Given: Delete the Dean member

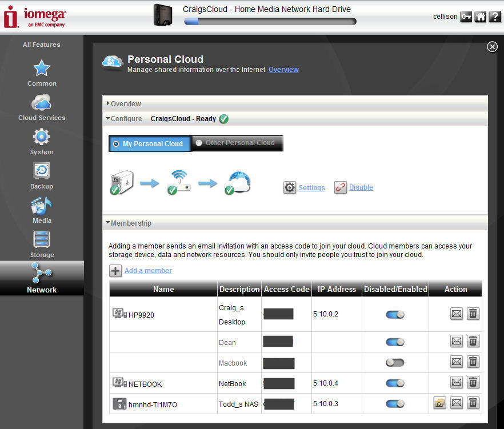Looking at the screenshot, I should coord(473,341).
